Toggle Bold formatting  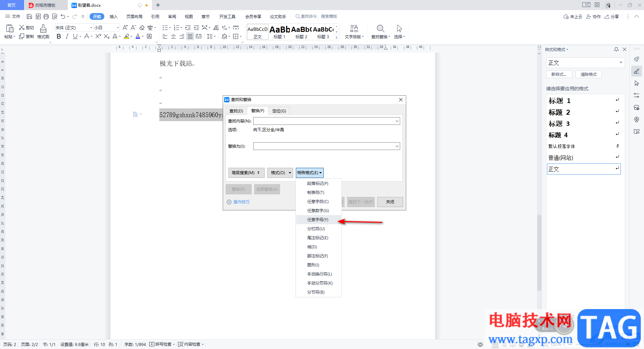59,36
